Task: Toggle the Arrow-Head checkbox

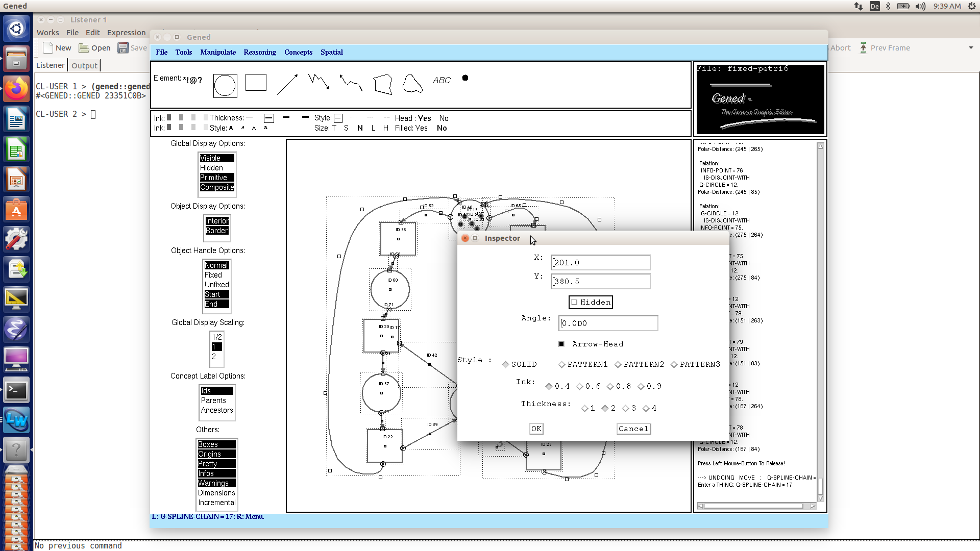Action: click(x=561, y=344)
